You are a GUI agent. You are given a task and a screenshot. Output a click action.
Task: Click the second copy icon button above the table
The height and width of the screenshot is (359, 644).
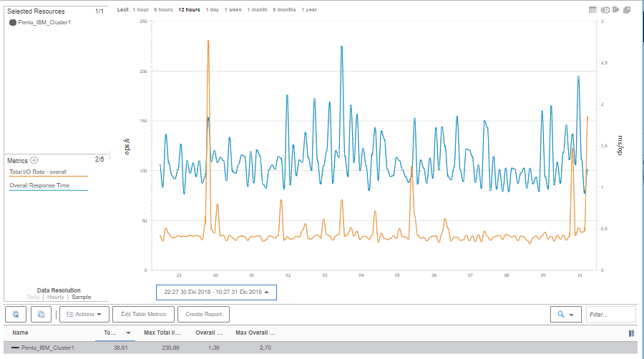42,314
